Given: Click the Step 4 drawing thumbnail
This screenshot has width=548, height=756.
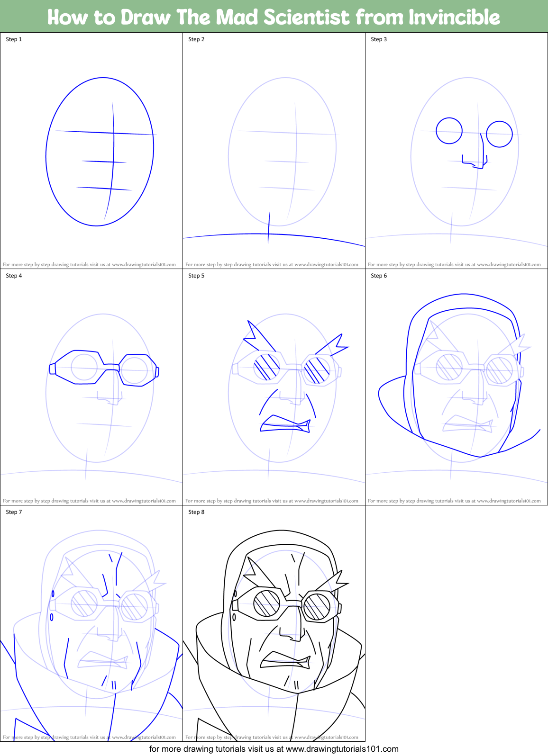Looking at the screenshot, I should click(91, 387).
